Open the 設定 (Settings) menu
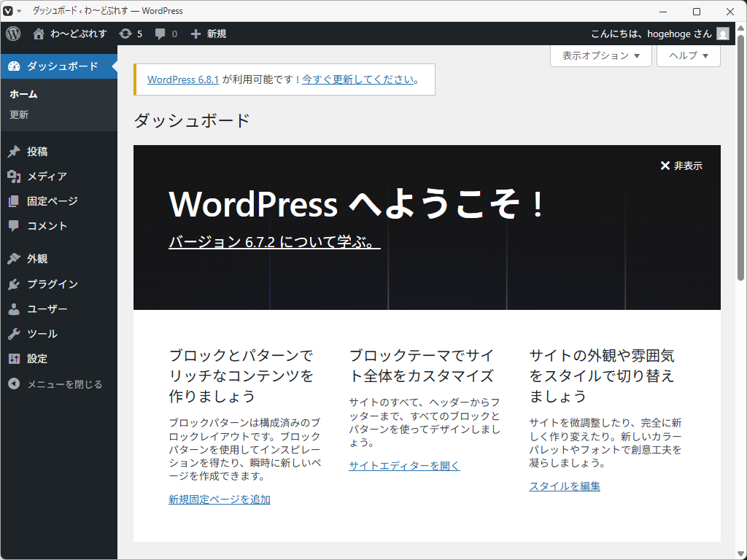This screenshot has height=560, width=747. [x=37, y=359]
